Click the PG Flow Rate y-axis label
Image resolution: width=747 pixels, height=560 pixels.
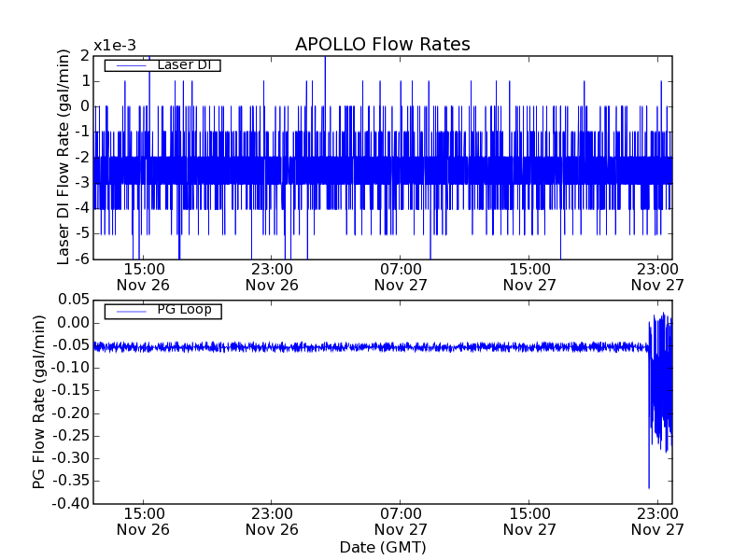coord(39,401)
